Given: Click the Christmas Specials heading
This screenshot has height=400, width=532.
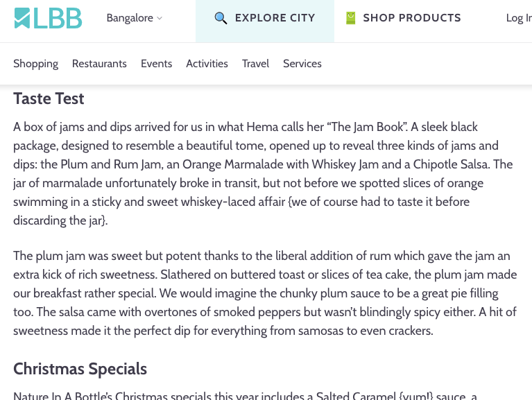Looking at the screenshot, I should click(x=80, y=368).
